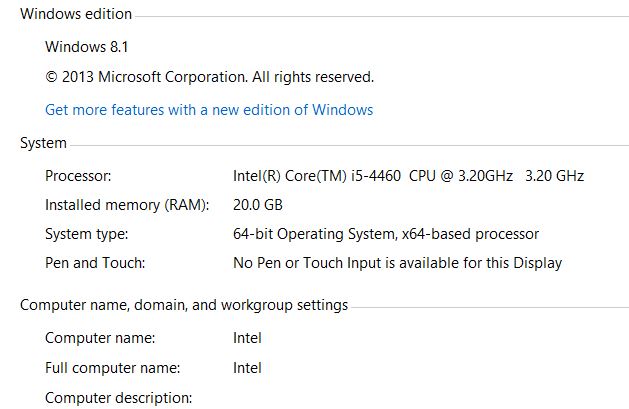Select the 'Installed memory (RAM):' label
Image resolution: width=629 pixels, height=409 pixels.
click(127, 205)
